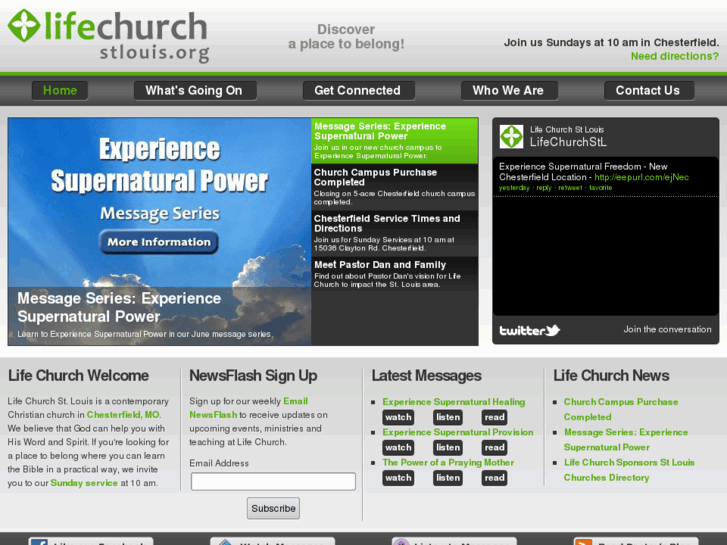
Task: Open Church Campus Purchase Completed news link
Action: [x=621, y=409]
